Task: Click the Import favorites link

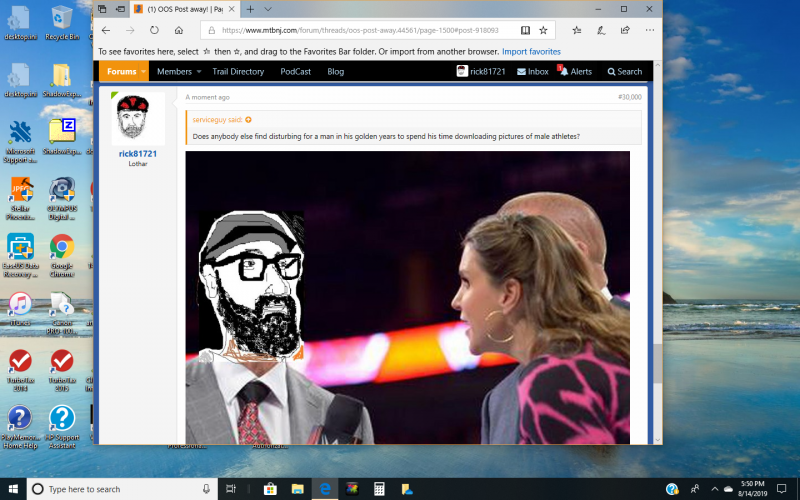Action: 531,51
